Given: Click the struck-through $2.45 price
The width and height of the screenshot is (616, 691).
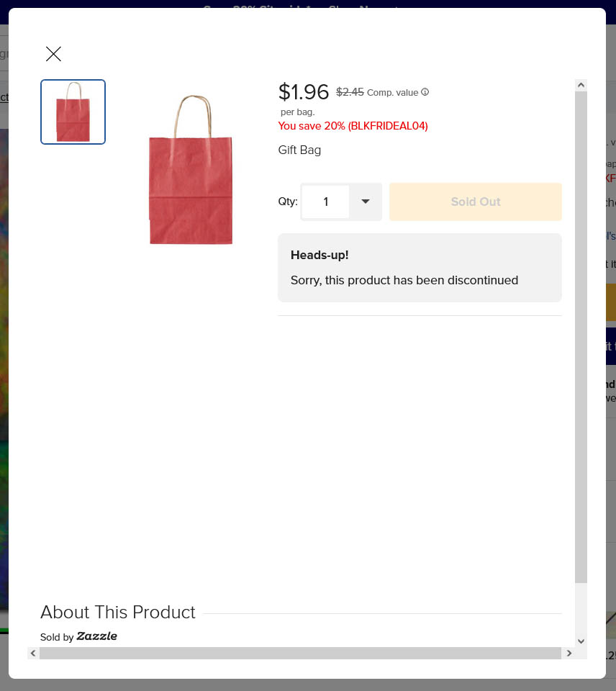Looking at the screenshot, I should [350, 91].
